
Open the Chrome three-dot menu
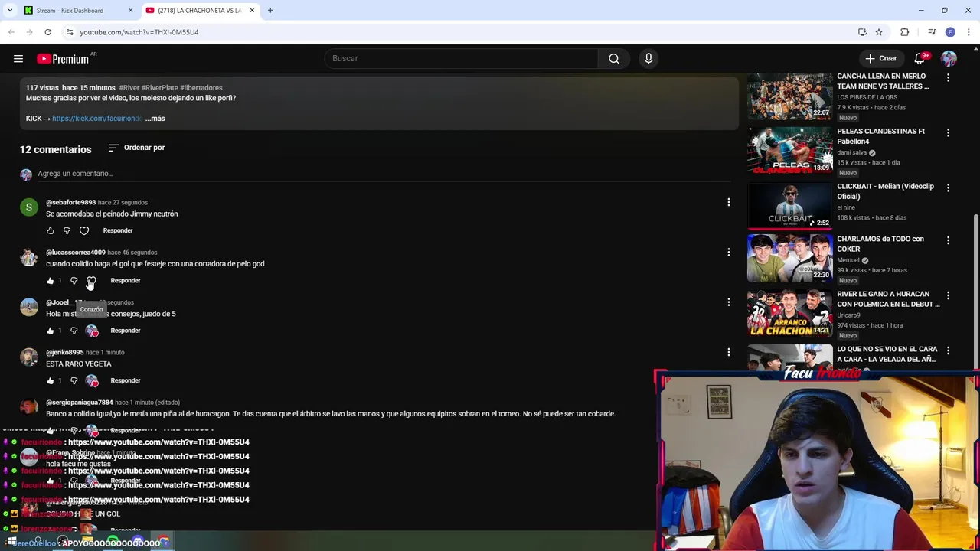tap(969, 32)
